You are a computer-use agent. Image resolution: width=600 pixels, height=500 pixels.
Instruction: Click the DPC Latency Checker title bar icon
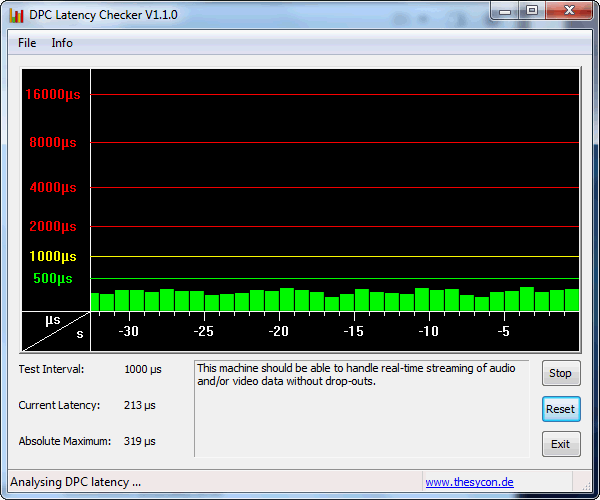16,15
